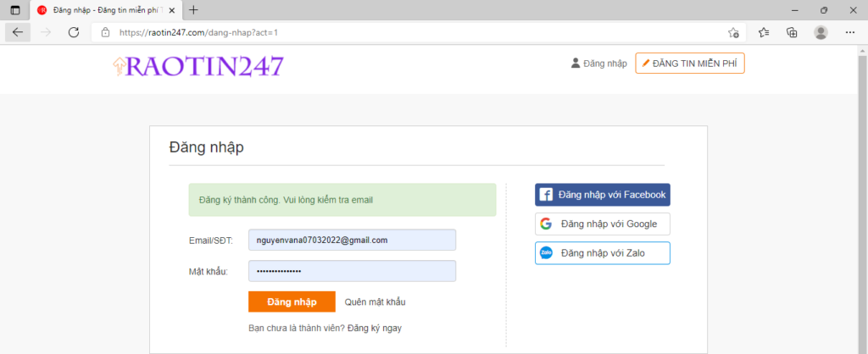Image resolution: width=868 pixels, height=354 pixels.
Task: Click the ĐĂNG TIN MIỄN PHÍ button
Action: pyautogui.click(x=690, y=64)
